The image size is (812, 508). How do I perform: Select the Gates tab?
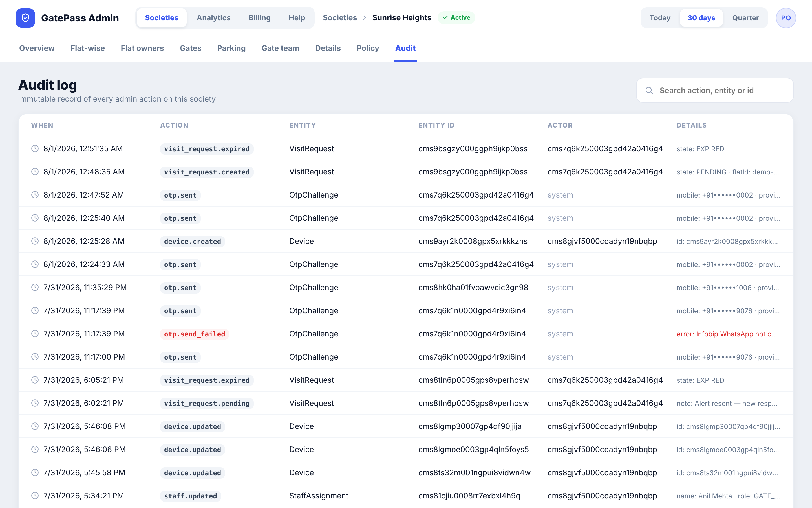tap(191, 48)
